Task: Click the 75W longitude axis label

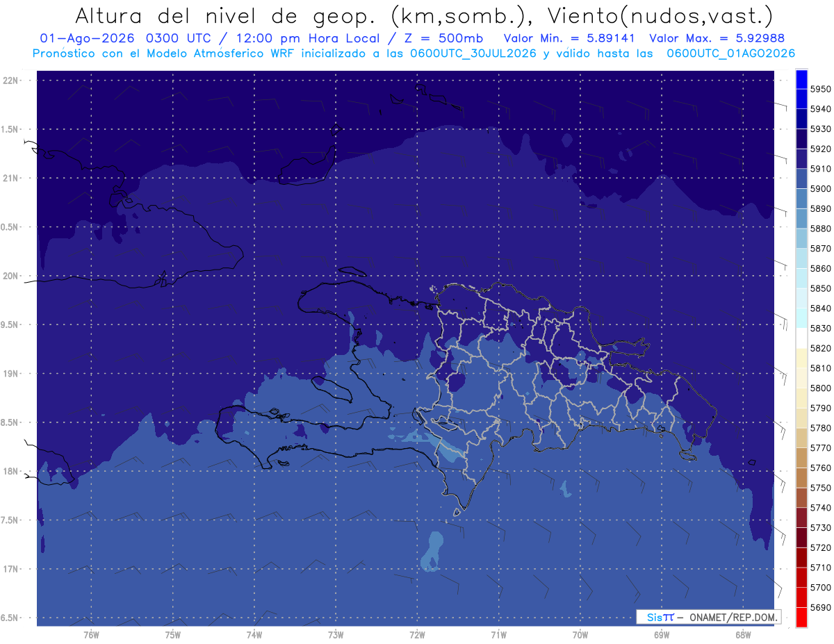Action: (173, 634)
